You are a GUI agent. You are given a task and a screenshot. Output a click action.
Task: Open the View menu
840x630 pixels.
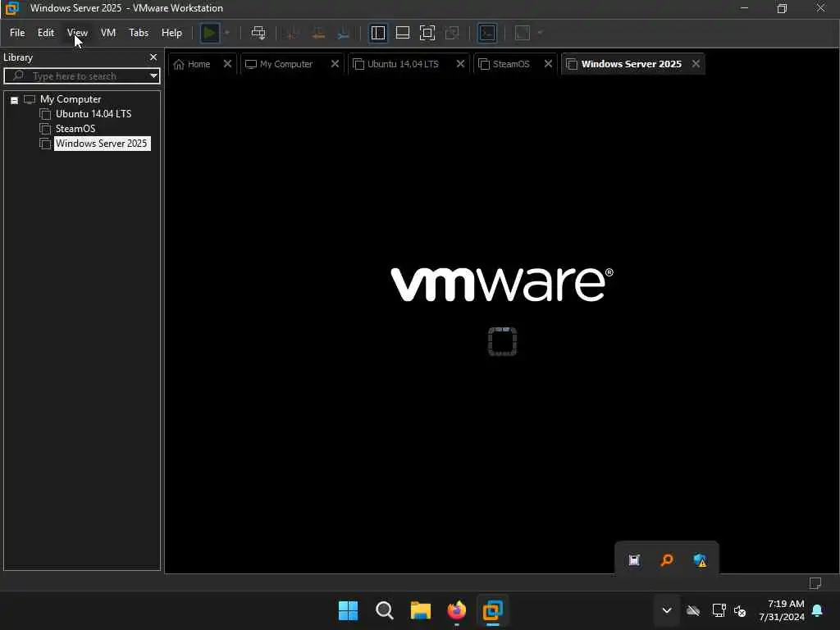coord(77,33)
